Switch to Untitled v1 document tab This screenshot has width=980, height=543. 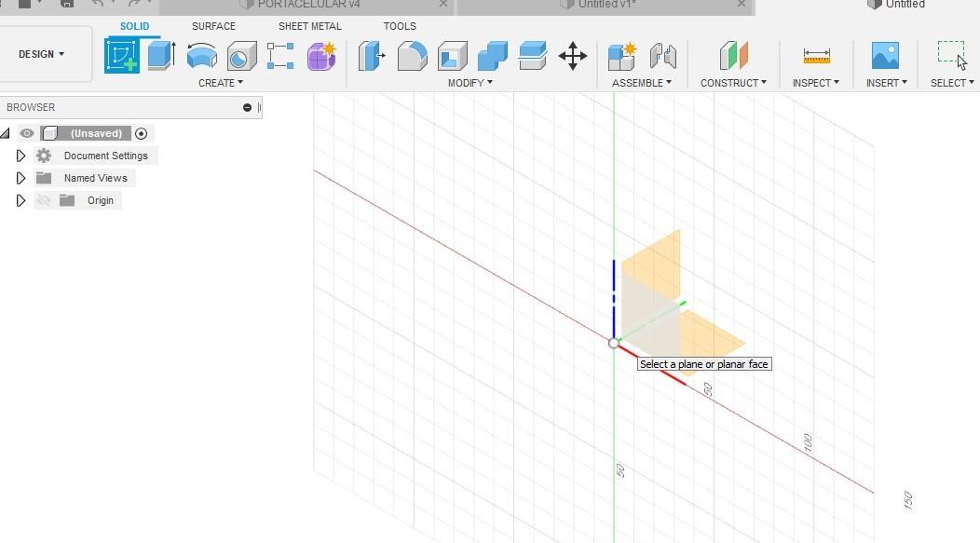[605, 5]
